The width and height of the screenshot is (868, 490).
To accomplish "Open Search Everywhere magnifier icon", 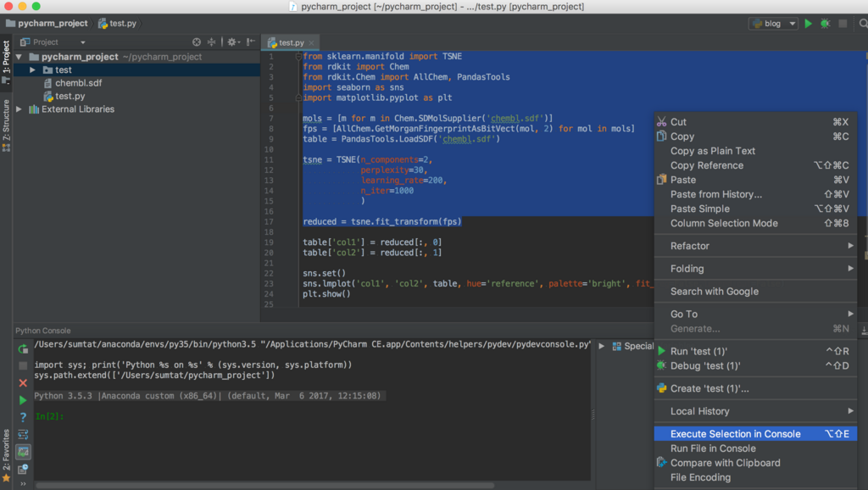I will [863, 23].
